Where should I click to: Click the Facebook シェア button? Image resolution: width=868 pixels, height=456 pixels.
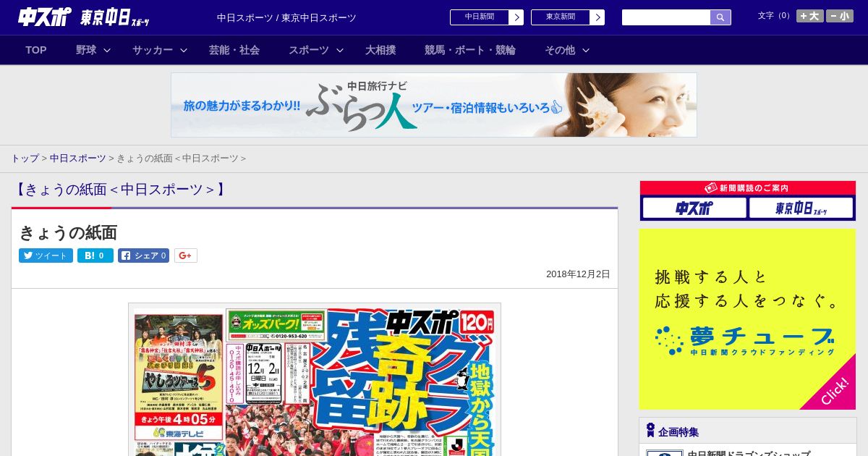(144, 256)
